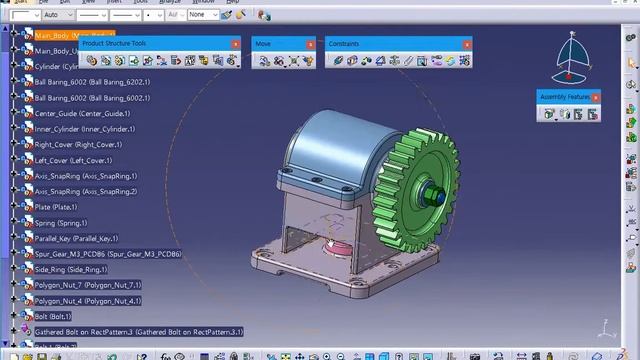
Task: Click the Product icon in Product Structure Tools
Action: click(106, 60)
